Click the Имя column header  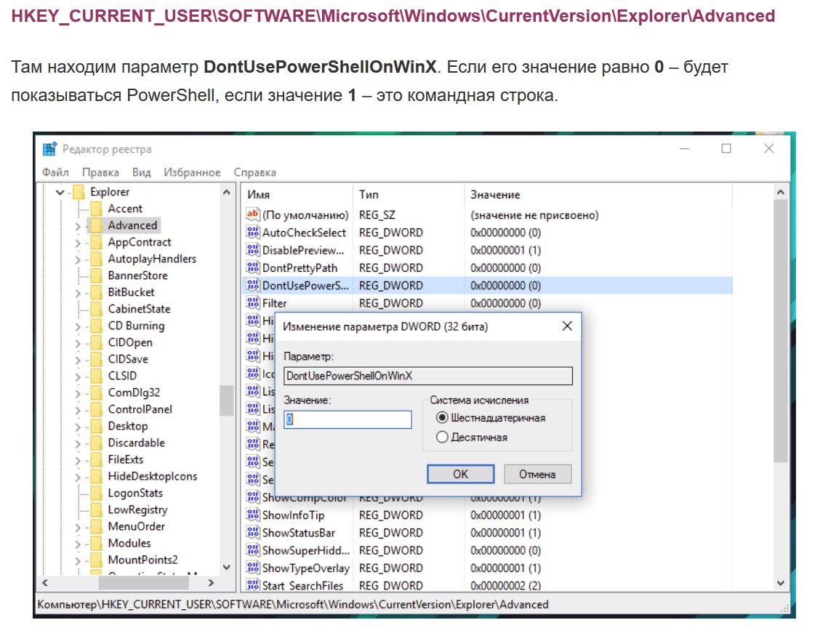(x=297, y=194)
